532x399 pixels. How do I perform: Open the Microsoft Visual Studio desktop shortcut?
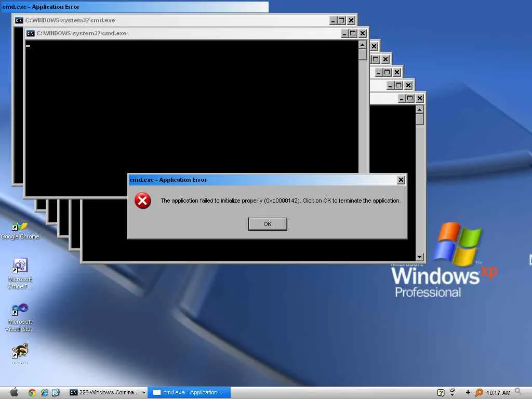pos(20,317)
